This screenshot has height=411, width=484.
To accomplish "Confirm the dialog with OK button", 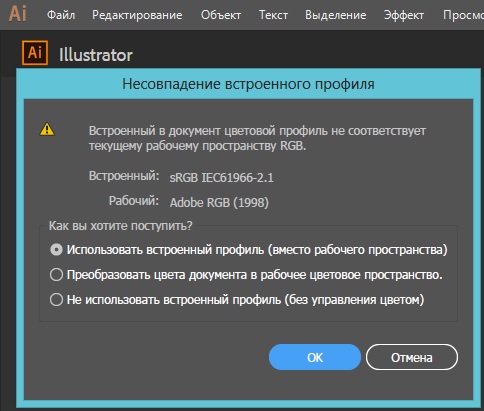I will pyautogui.click(x=315, y=357).
